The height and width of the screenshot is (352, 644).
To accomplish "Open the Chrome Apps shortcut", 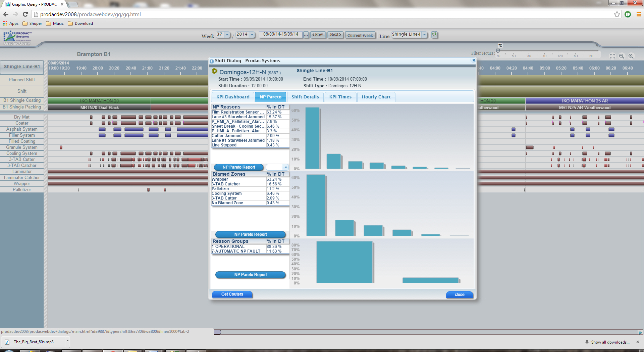I will click(10, 24).
